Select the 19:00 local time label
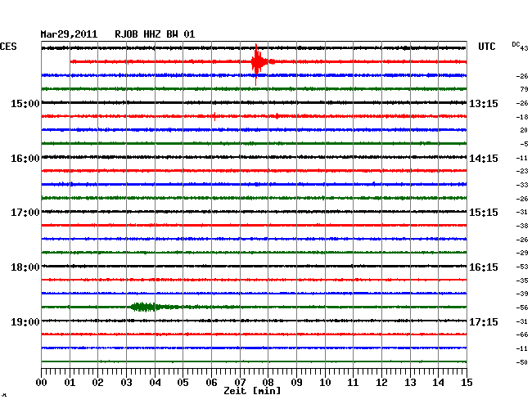Viewport: 532px width, 404px height. point(25,321)
